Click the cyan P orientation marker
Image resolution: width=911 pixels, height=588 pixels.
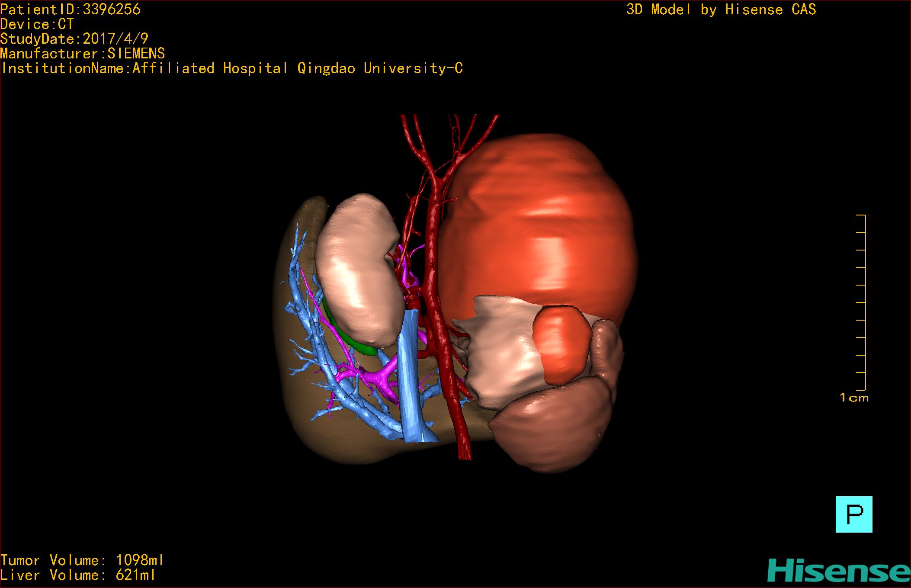coord(853,514)
